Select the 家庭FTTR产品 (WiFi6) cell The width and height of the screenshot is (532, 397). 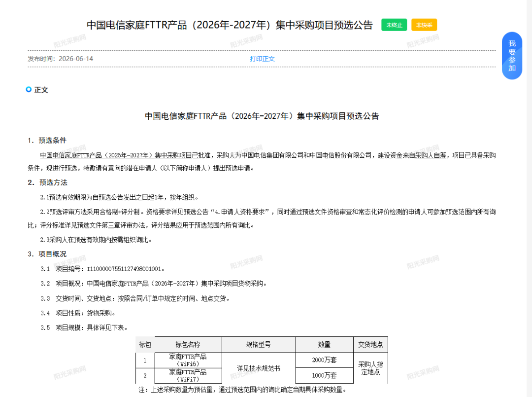(x=188, y=361)
